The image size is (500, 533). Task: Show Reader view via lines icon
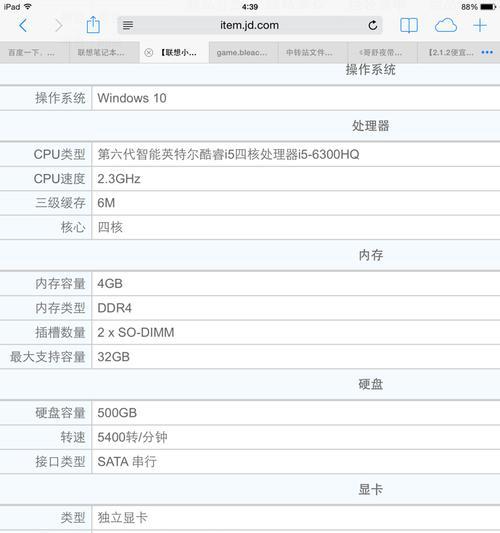[x=128, y=25]
